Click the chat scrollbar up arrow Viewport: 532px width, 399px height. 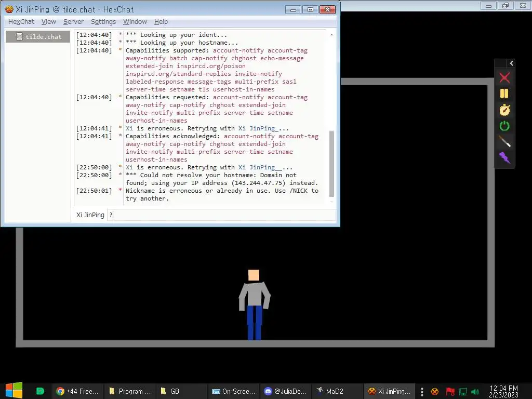click(x=331, y=35)
